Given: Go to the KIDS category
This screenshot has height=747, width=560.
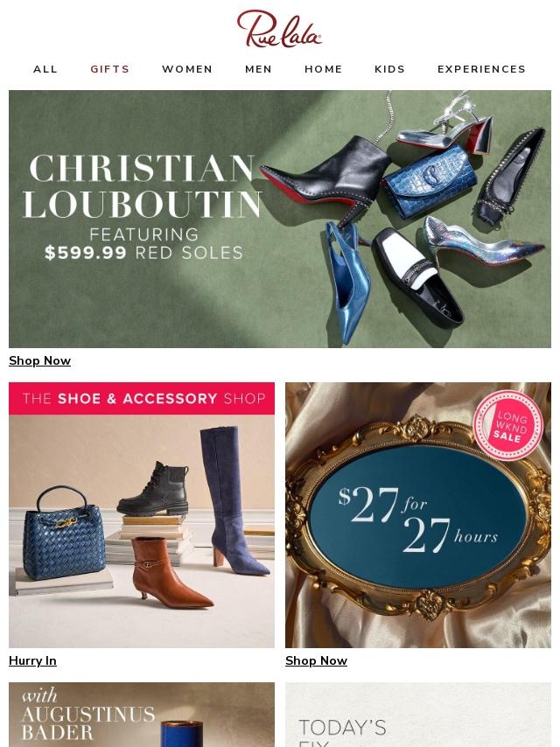Looking at the screenshot, I should (389, 69).
